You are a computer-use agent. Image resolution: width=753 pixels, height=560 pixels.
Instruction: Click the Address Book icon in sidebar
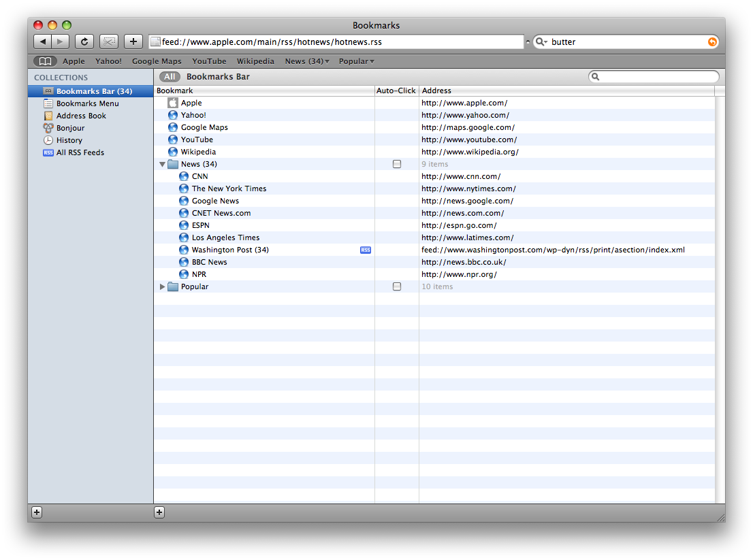coord(48,116)
